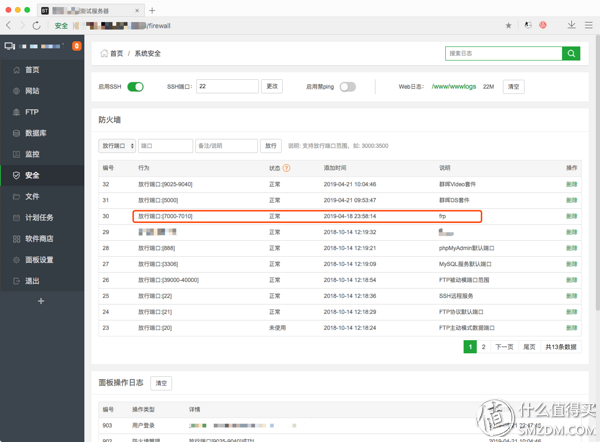600x442 pixels.
Task: Delete rule 28 for port 888
Action: [x=572, y=248]
